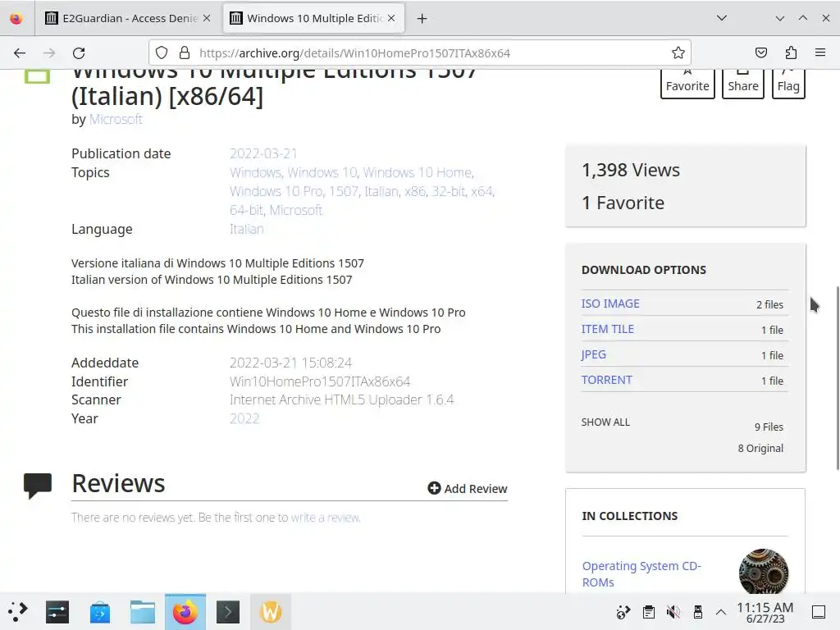Click the removable device tray icon

click(697, 612)
